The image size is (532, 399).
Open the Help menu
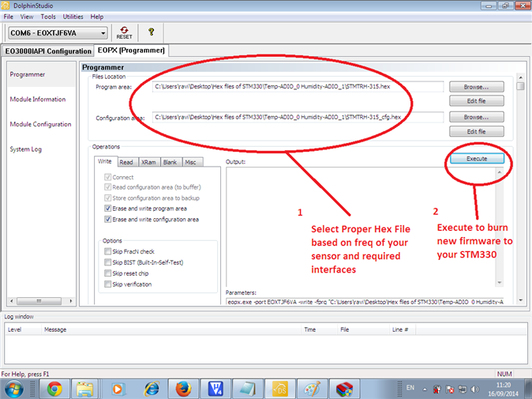pyautogui.click(x=97, y=17)
